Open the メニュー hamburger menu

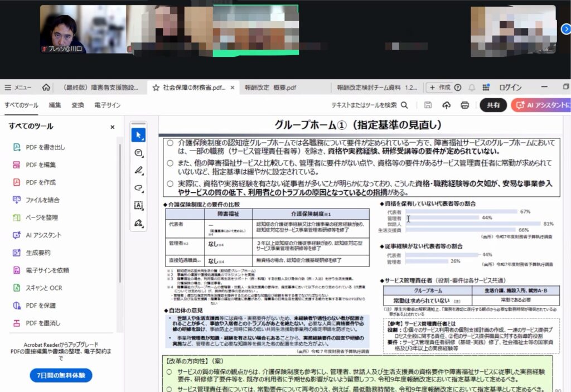click(17, 88)
